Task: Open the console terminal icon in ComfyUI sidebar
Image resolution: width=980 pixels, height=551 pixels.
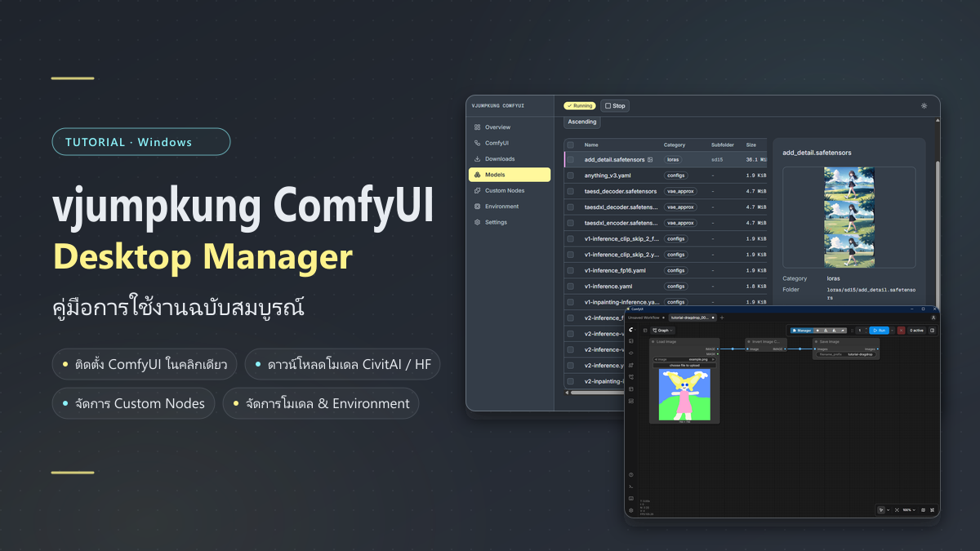Action: point(631,487)
